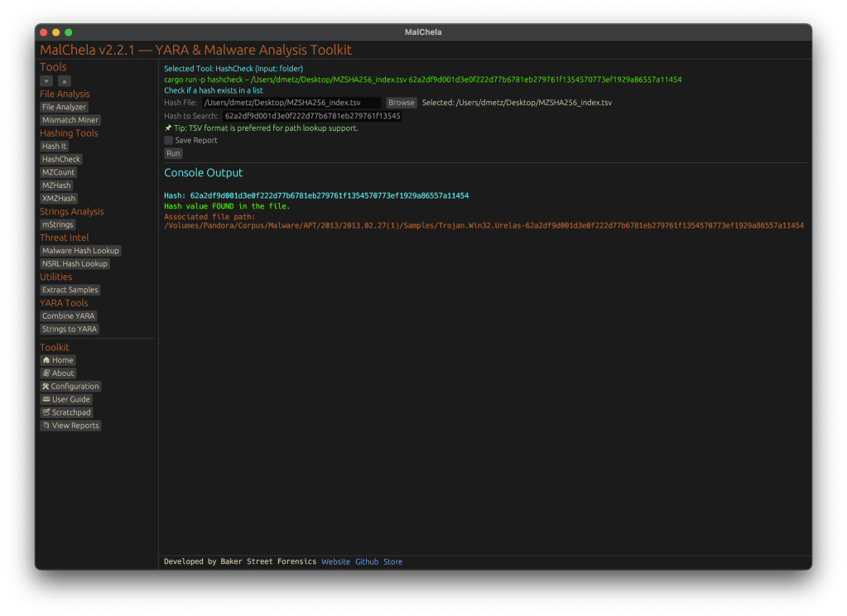
Task: Open the Store link in footer
Action: pyautogui.click(x=392, y=562)
